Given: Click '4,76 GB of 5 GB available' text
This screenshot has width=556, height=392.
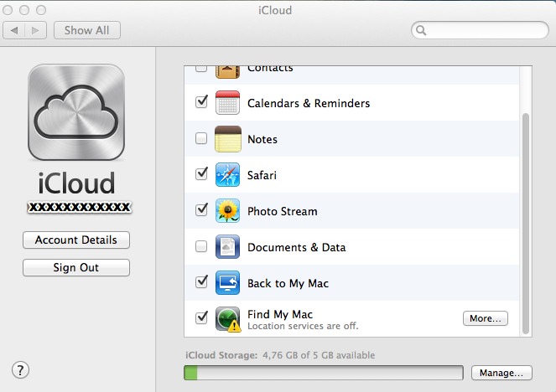Looking at the screenshot, I should (319, 355).
